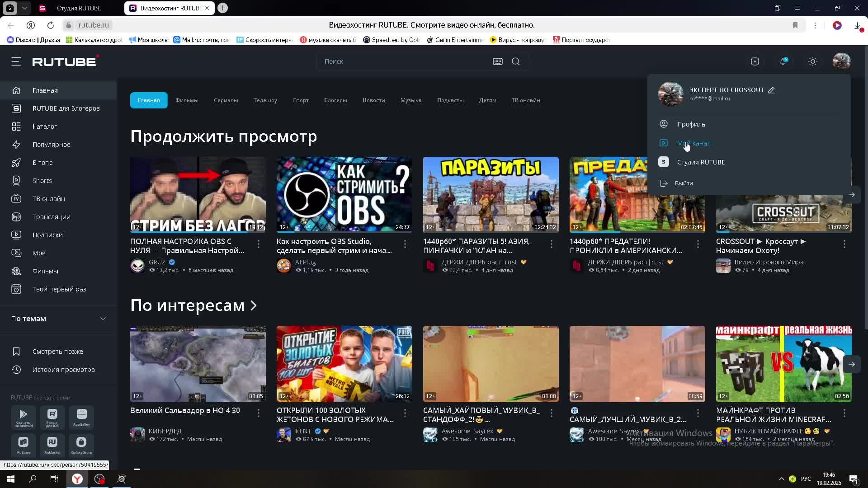Viewport: 868px width, 488px height.
Task: Open Смотреть позже list
Action: 58,352
